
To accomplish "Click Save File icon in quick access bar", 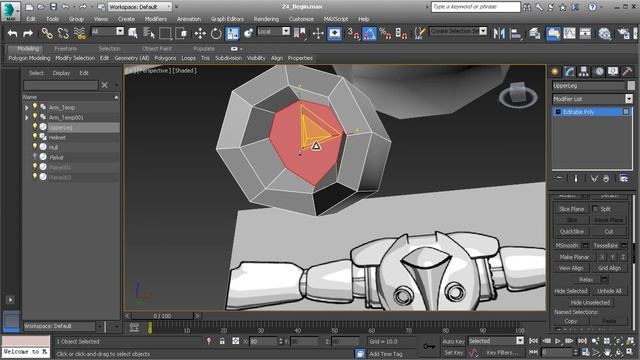I will click(53, 7).
